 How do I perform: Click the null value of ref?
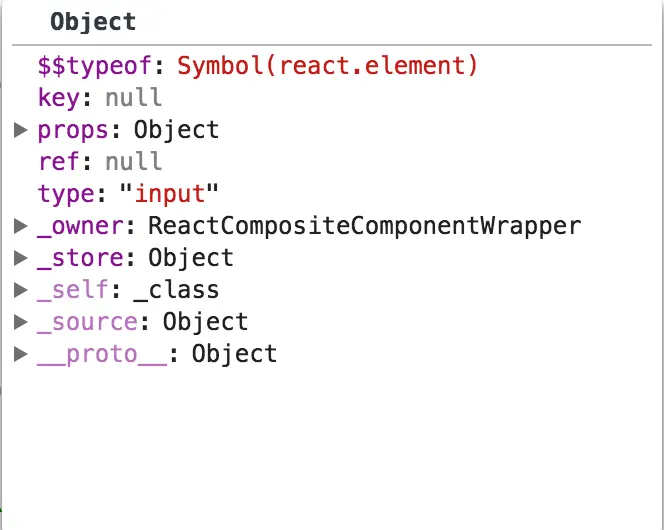click(133, 161)
